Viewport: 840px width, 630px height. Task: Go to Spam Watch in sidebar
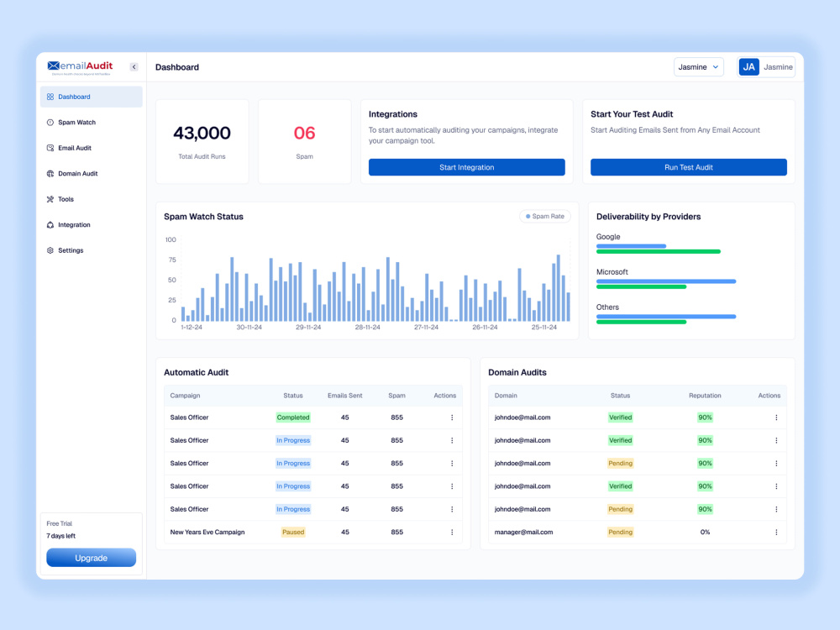point(91,123)
